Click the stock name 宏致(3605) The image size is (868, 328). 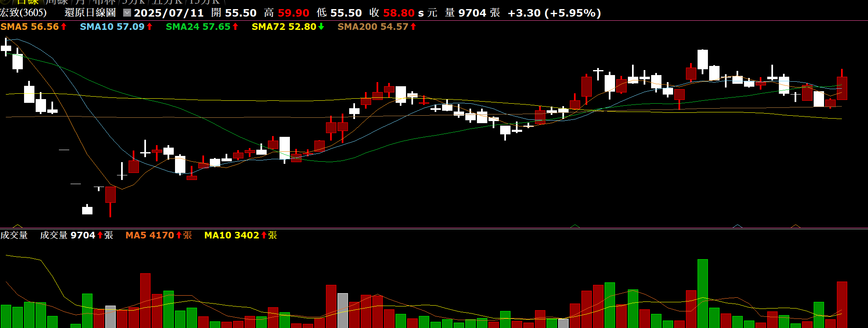point(24,13)
